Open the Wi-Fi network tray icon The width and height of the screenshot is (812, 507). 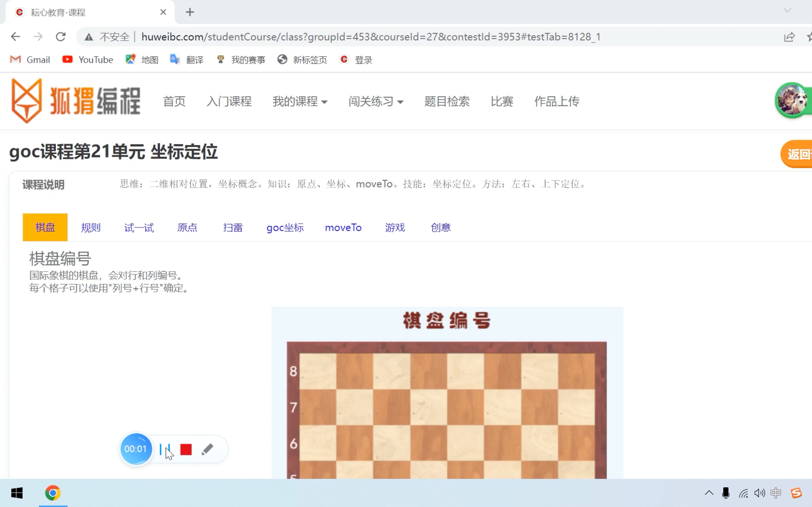coord(743,493)
